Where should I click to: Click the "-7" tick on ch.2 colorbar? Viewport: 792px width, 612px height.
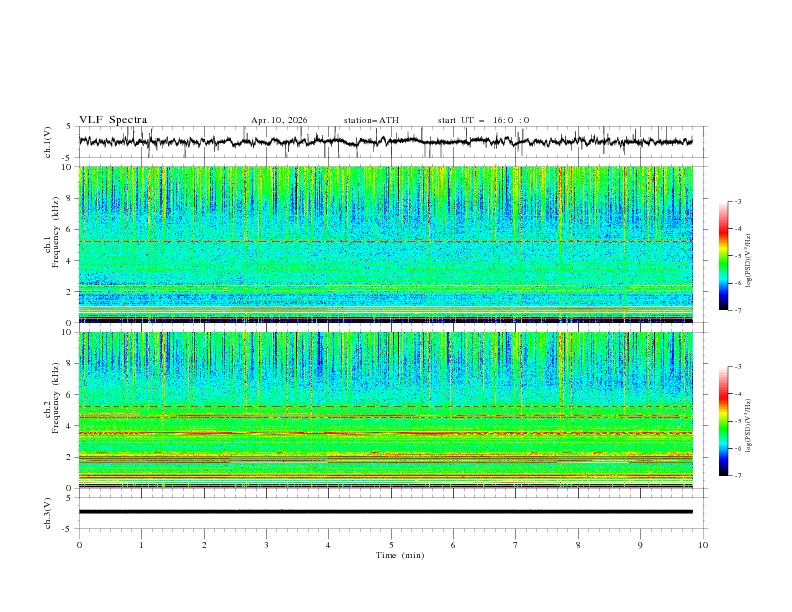pyautogui.click(x=738, y=476)
